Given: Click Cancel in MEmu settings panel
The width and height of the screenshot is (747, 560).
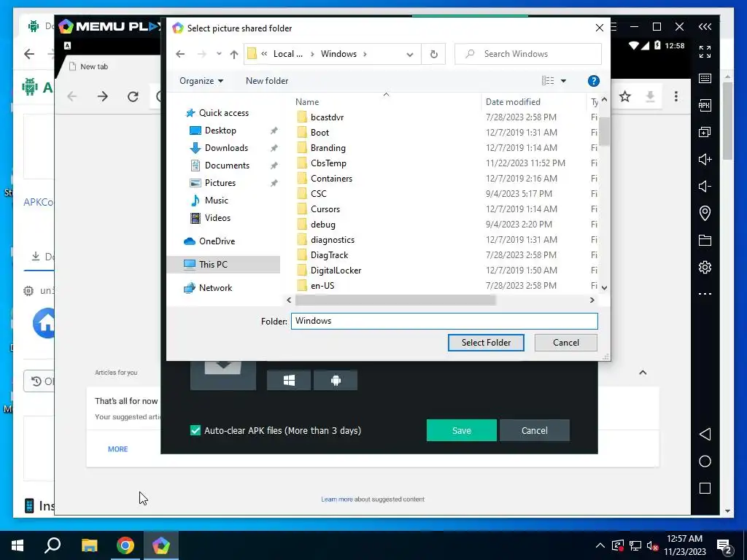Looking at the screenshot, I should (x=535, y=430).
